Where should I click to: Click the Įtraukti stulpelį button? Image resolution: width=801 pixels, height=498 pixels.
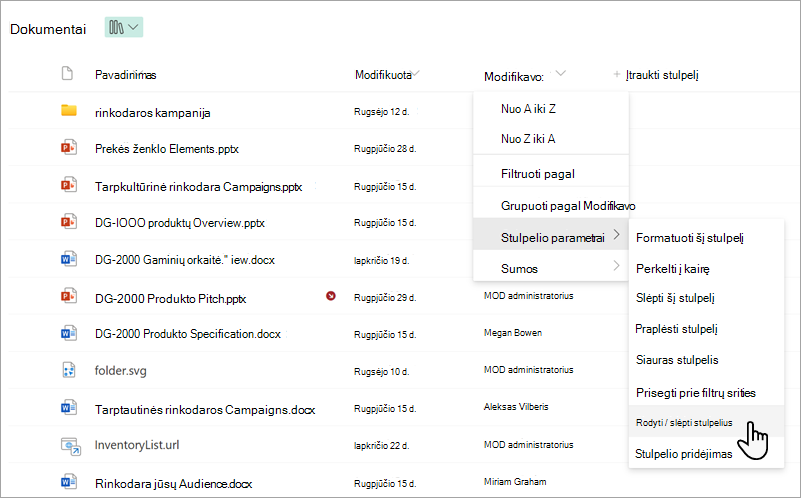click(656, 75)
